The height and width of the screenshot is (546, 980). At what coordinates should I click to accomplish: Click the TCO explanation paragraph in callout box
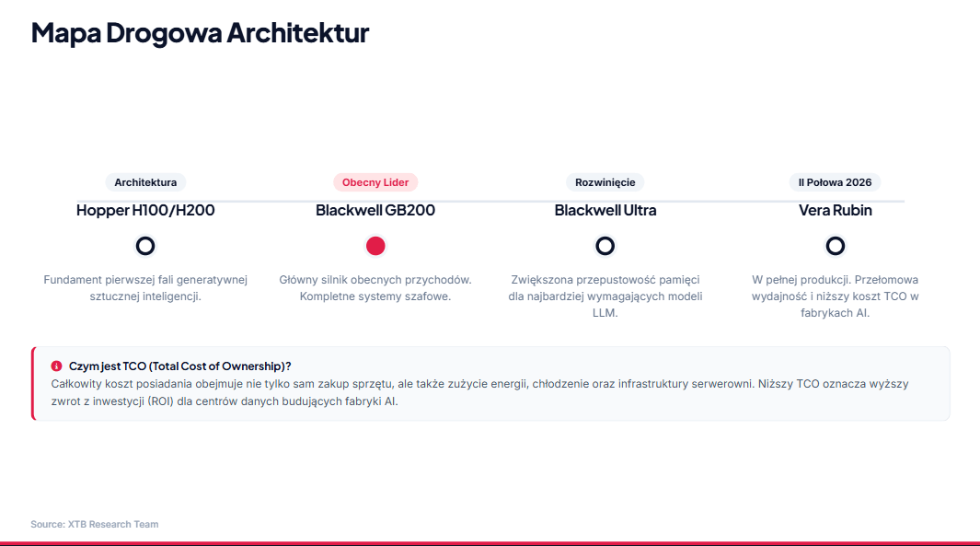(x=480, y=392)
